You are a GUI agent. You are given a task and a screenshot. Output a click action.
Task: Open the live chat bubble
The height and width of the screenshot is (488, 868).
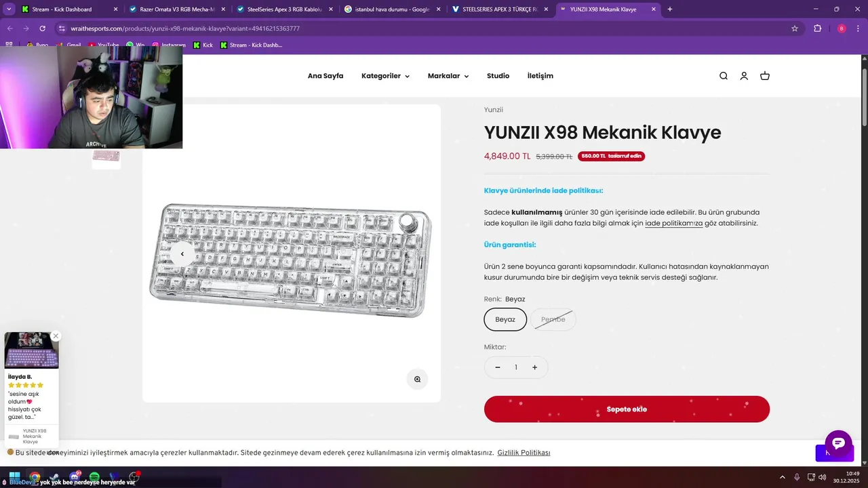tap(838, 443)
